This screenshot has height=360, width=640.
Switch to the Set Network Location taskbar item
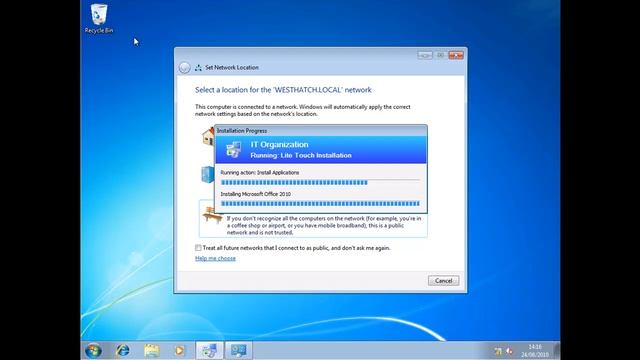(239, 351)
